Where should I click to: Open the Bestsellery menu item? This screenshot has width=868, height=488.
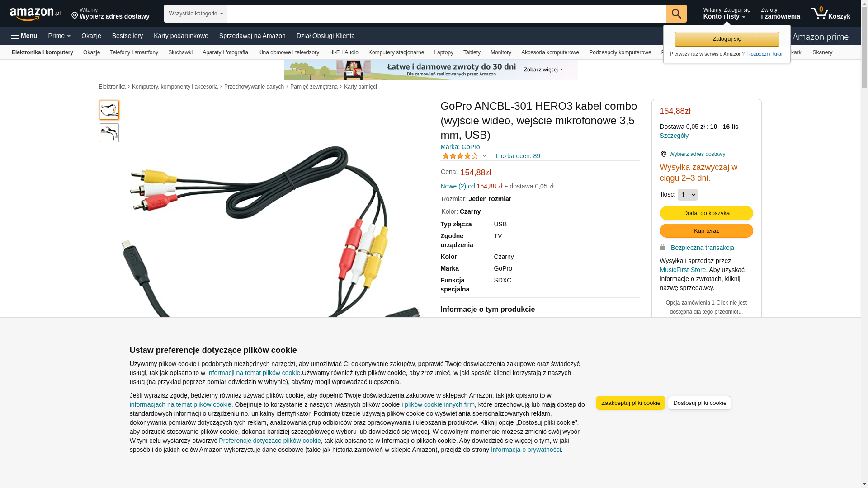[x=127, y=36]
